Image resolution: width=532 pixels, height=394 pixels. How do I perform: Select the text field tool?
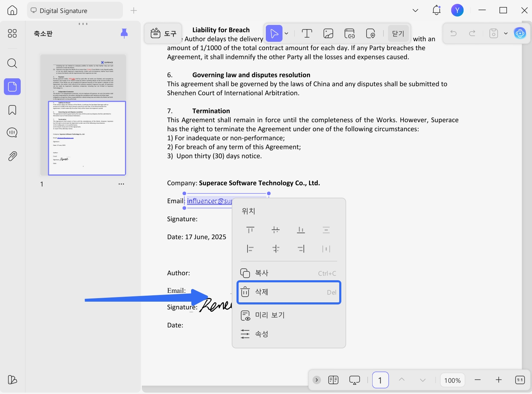307,34
